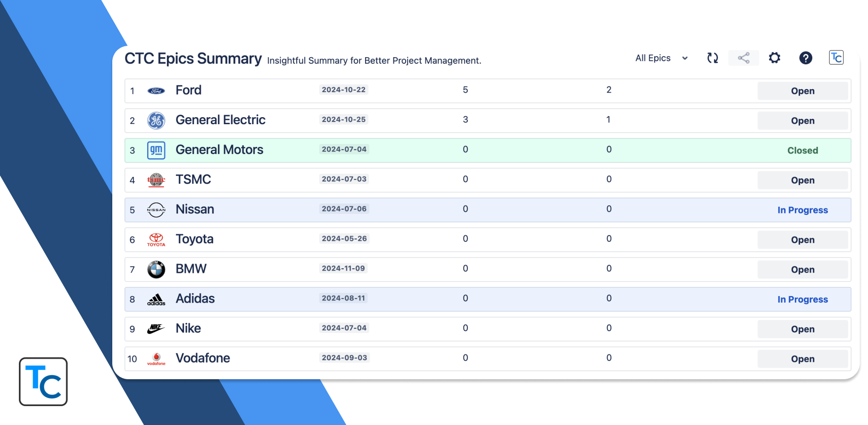
Task: Click the value 1 in General Electric row
Action: 609,119
